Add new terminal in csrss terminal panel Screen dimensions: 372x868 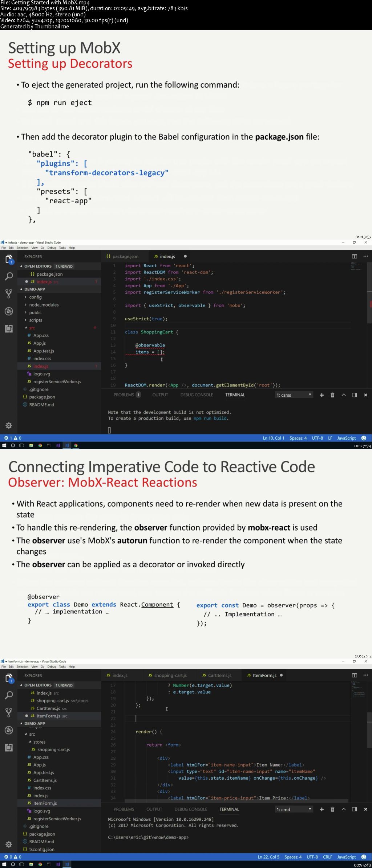(x=322, y=395)
